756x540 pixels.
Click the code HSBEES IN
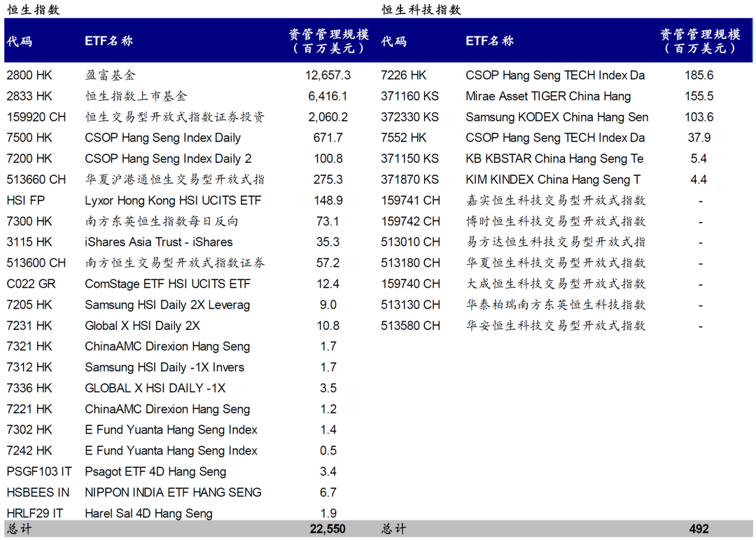click(38, 492)
